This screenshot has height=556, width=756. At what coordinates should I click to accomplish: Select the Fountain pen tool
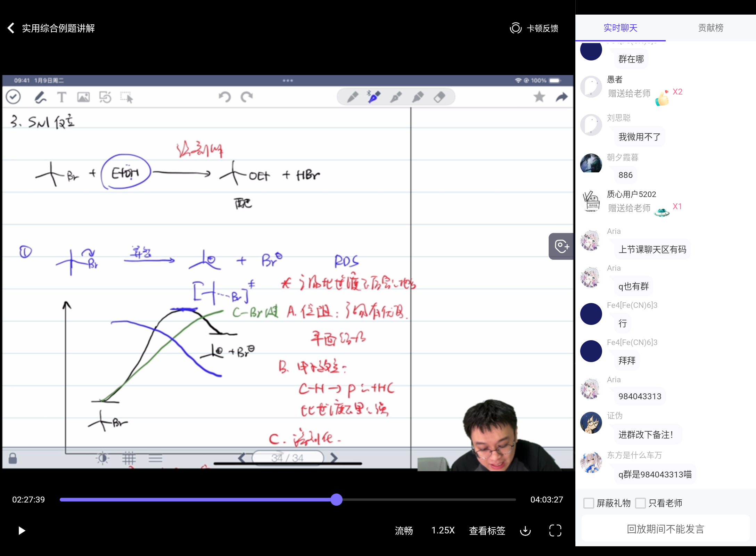click(372, 97)
